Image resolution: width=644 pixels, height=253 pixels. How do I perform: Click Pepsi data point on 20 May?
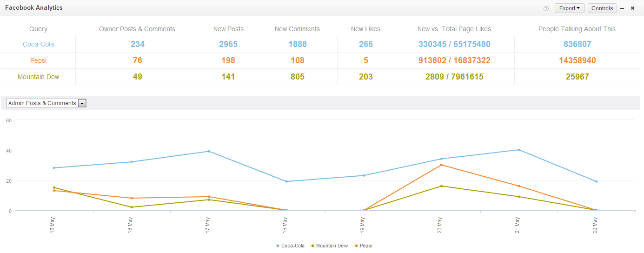tap(441, 165)
